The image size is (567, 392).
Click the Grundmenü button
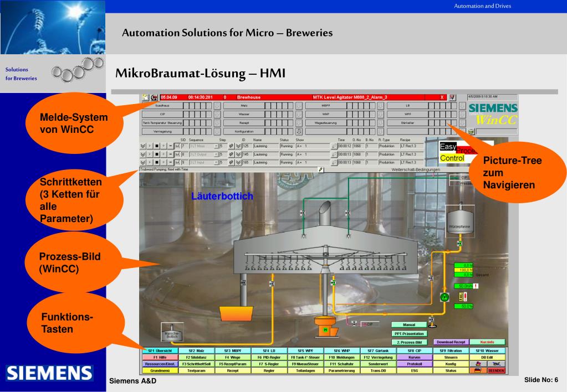161,371
